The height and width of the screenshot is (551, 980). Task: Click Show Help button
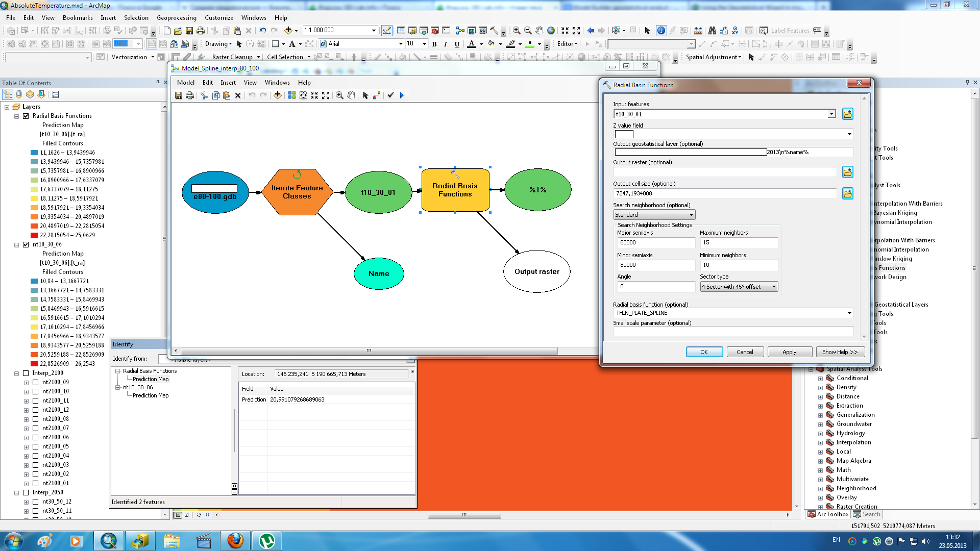(x=840, y=352)
